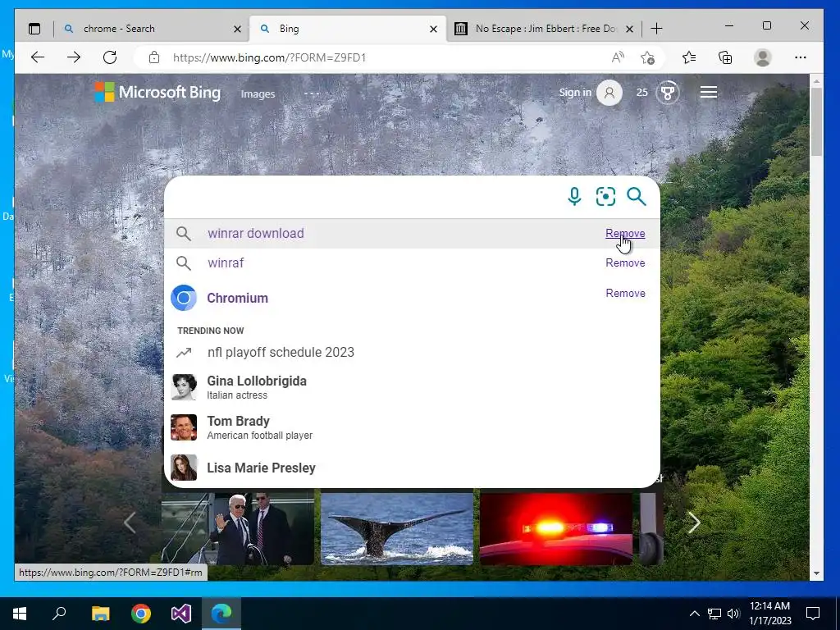Open network status tray icon
840x630 pixels.
click(x=714, y=614)
